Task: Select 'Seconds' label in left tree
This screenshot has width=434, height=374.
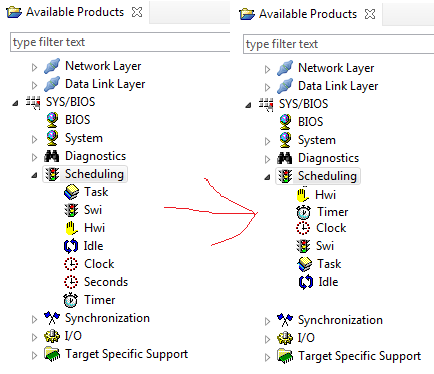Action: pos(106,282)
